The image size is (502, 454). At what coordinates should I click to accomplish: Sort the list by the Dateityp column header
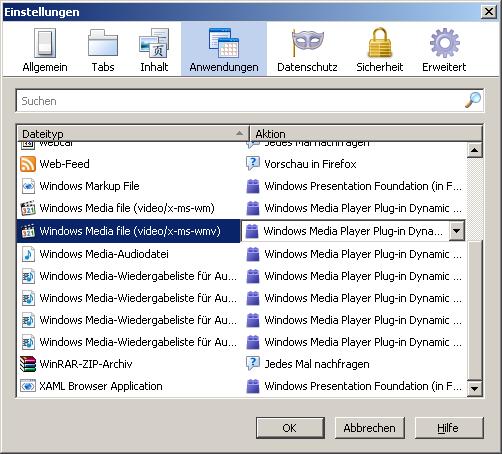click(133, 134)
